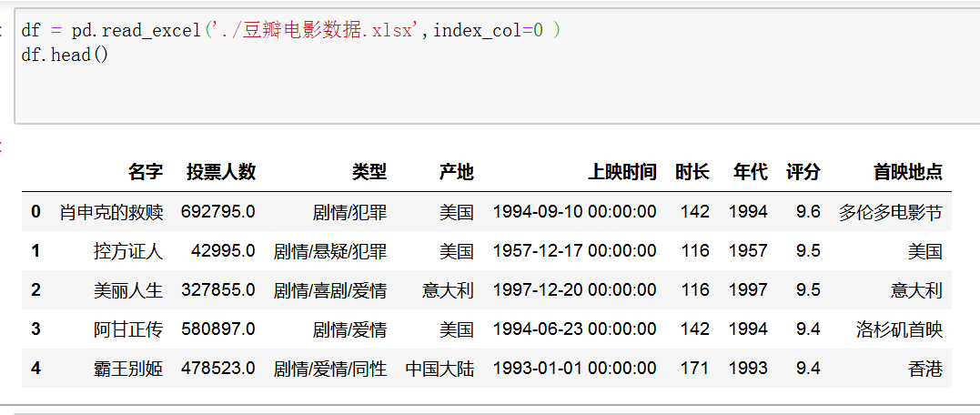Click the vote count 327855.0
This screenshot has width=980, height=415.
point(218,290)
